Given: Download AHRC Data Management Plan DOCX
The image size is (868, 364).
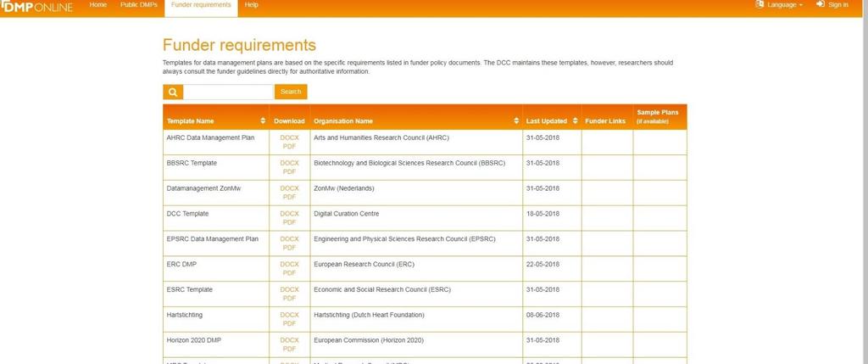Looking at the screenshot, I should (289, 137).
